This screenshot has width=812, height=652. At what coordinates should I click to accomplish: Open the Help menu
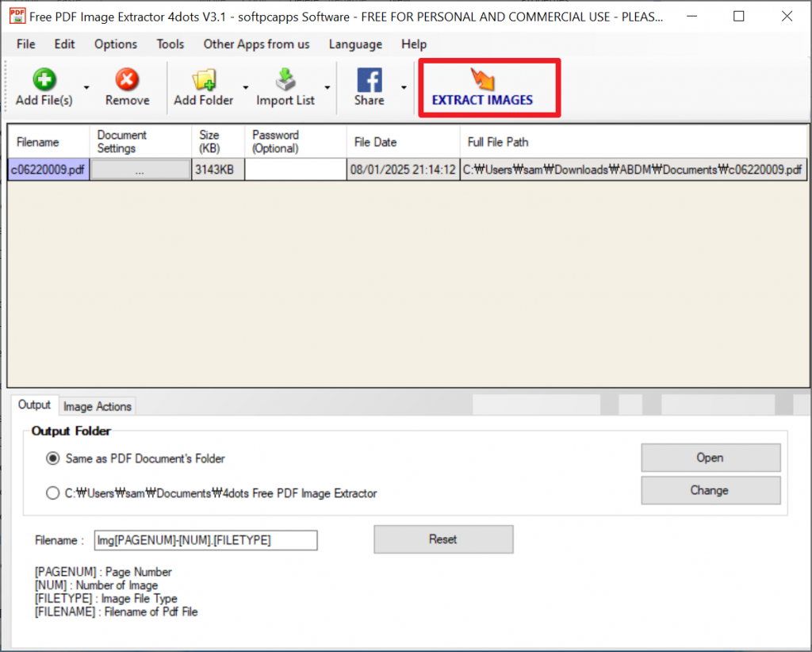point(414,44)
